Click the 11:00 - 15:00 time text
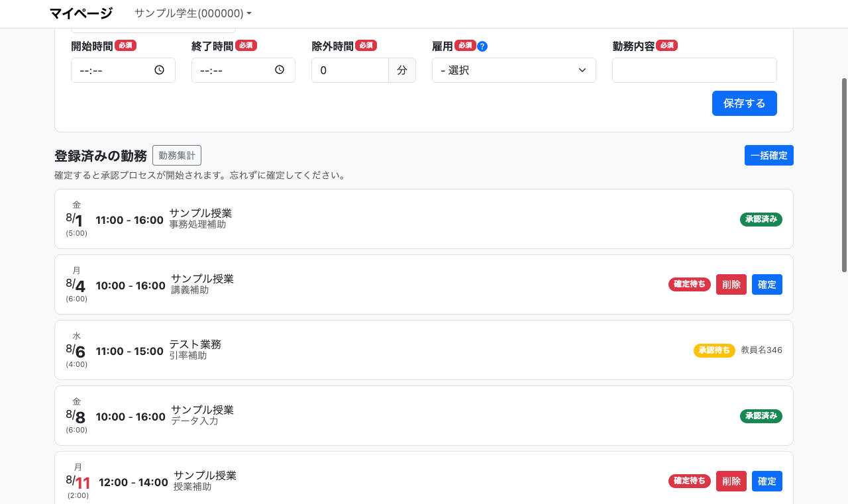 (x=130, y=351)
